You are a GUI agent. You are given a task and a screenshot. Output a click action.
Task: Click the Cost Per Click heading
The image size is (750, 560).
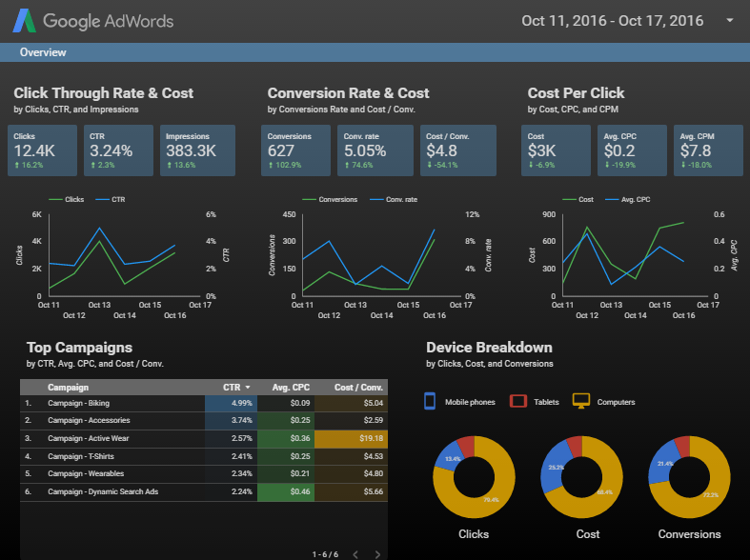point(576,92)
